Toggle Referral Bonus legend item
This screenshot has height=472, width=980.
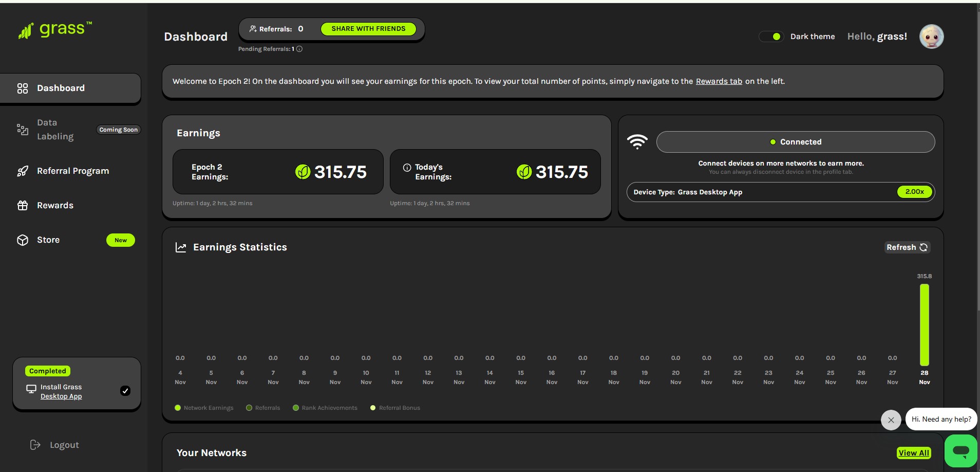click(x=395, y=408)
